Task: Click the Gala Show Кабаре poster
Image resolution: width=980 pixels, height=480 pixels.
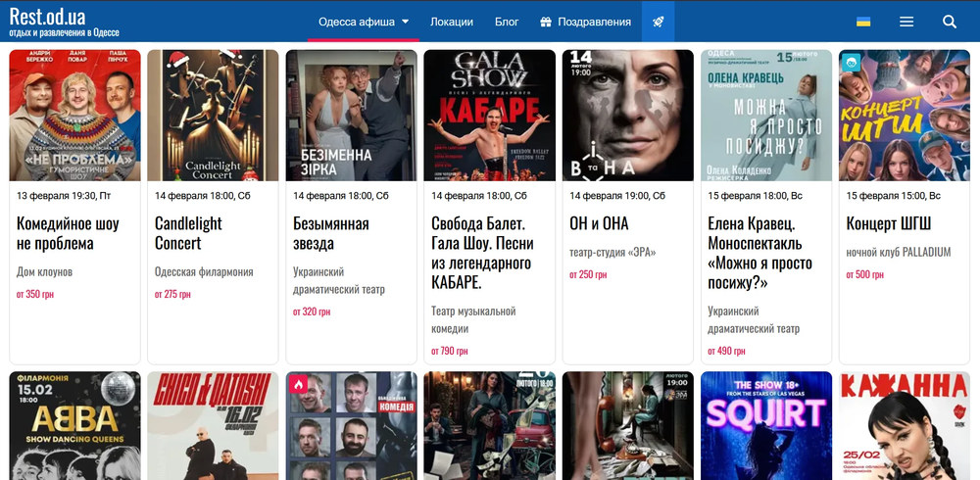Action: coord(490,116)
